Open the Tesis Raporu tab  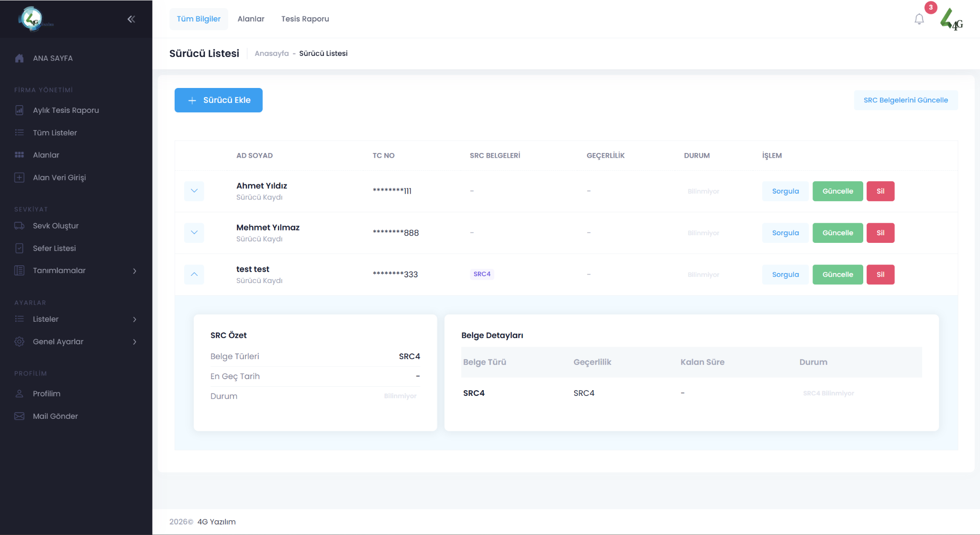coord(305,19)
